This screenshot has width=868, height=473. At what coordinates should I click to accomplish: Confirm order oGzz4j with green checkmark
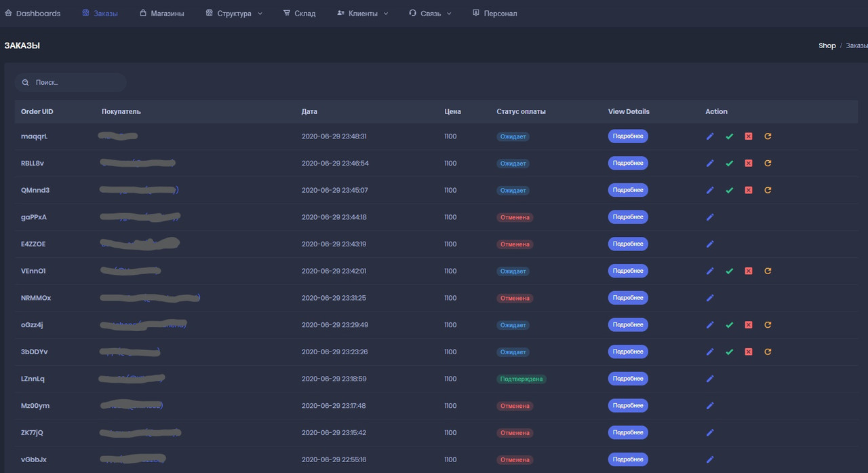tap(729, 325)
